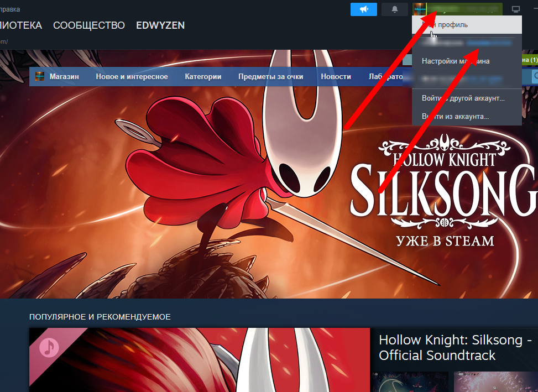Go to the Библиотека main tab
The height and width of the screenshot is (392, 538).
[20, 25]
